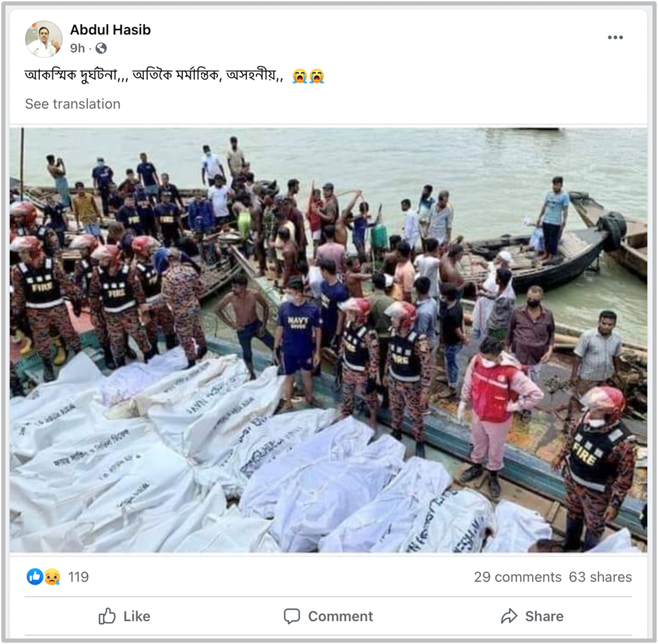Select the Comment label in action bar
This screenshot has height=644, width=658.
click(x=340, y=616)
